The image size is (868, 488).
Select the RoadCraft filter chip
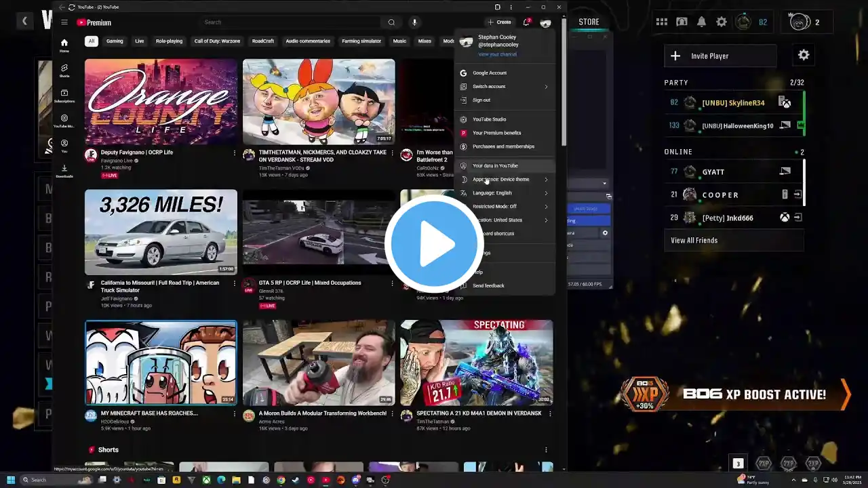263,41
